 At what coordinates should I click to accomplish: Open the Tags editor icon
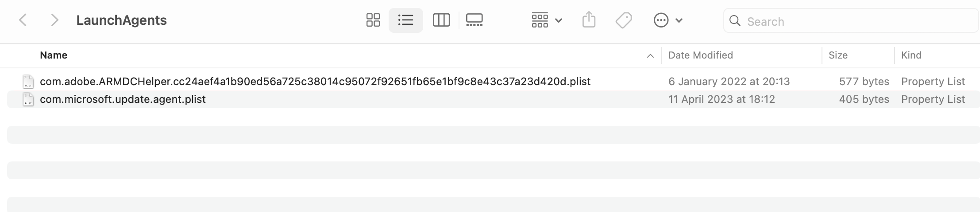point(623,20)
